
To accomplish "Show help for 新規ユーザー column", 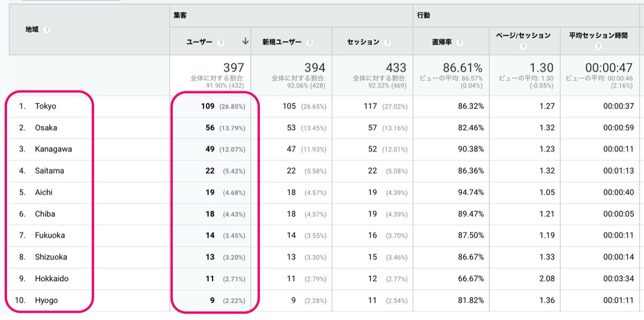I will click(x=310, y=42).
